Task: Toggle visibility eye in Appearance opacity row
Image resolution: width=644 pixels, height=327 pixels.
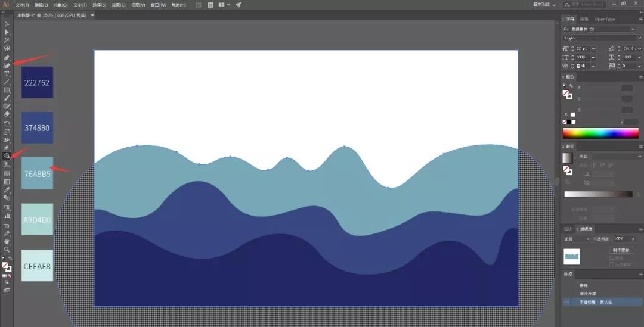Action: pos(567,302)
